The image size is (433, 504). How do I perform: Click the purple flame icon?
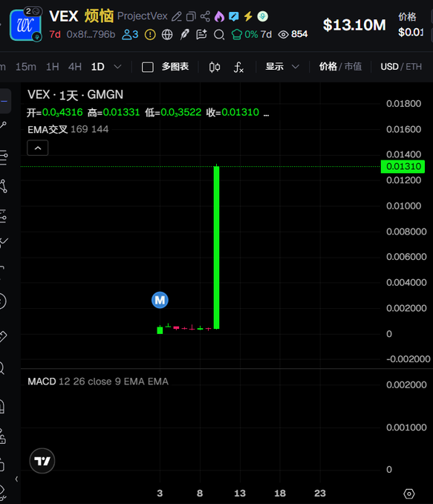tap(219, 16)
